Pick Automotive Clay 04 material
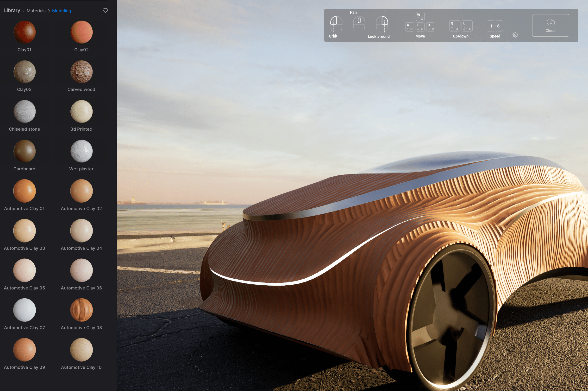 pos(81,231)
